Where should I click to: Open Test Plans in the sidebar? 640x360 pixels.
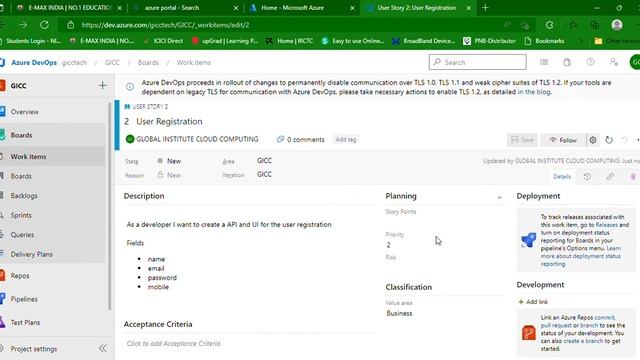(x=25, y=322)
